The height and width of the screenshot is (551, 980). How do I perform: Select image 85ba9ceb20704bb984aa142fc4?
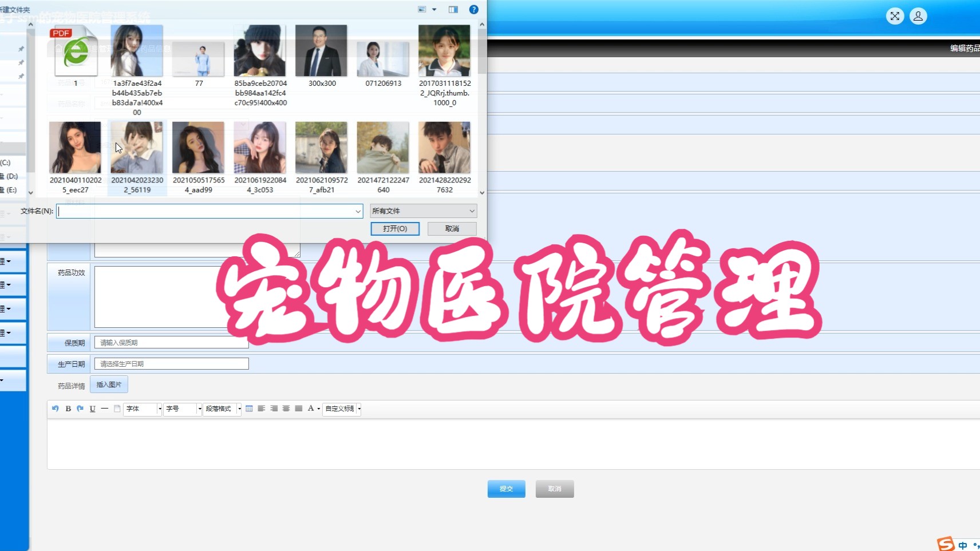(x=260, y=65)
